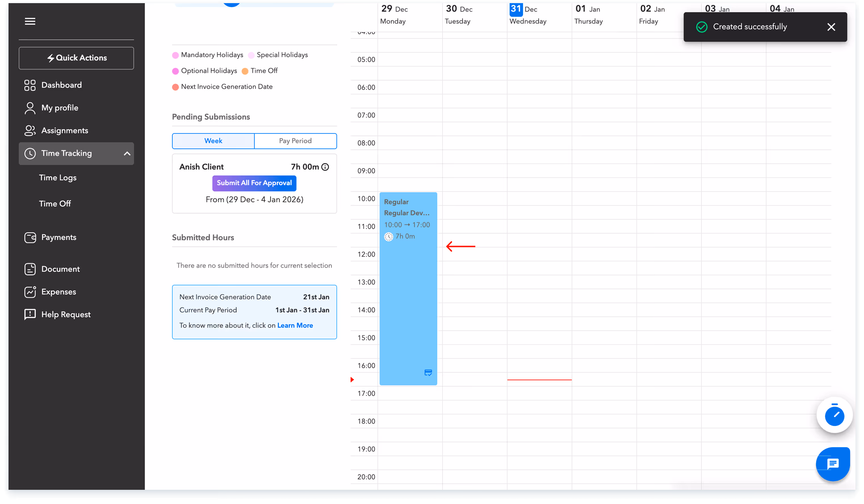Click the Help Request message icon

tap(30, 314)
